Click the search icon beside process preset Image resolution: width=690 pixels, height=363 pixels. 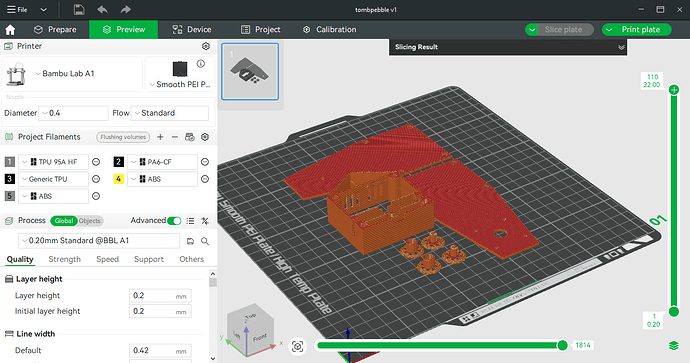(x=205, y=241)
